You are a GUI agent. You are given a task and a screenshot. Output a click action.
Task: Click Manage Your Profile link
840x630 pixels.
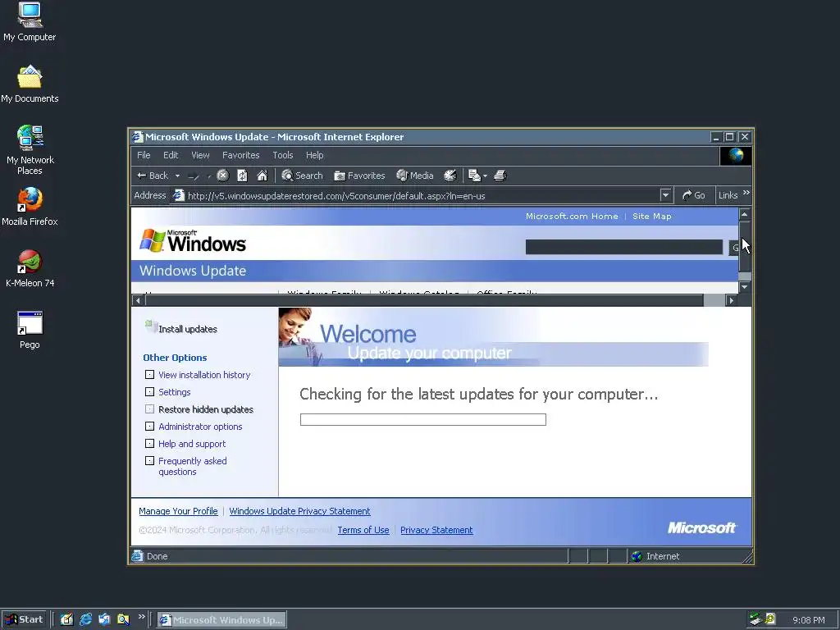pos(178,511)
